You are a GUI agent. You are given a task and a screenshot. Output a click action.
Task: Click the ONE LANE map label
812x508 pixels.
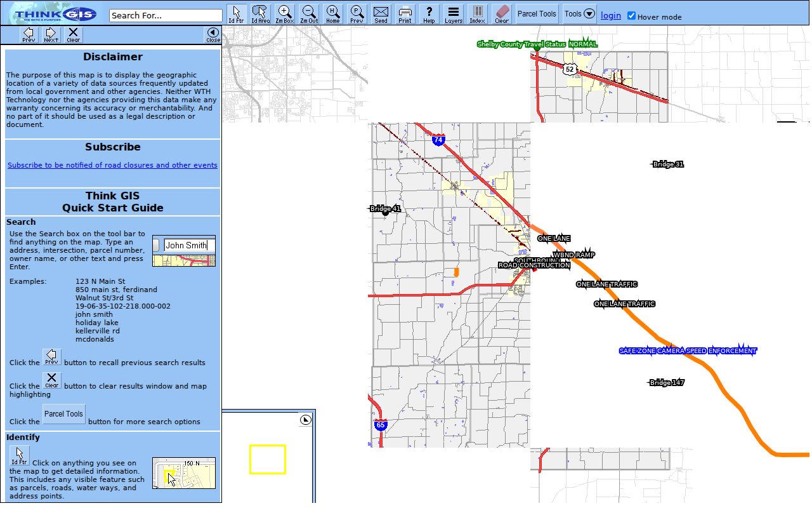point(554,239)
